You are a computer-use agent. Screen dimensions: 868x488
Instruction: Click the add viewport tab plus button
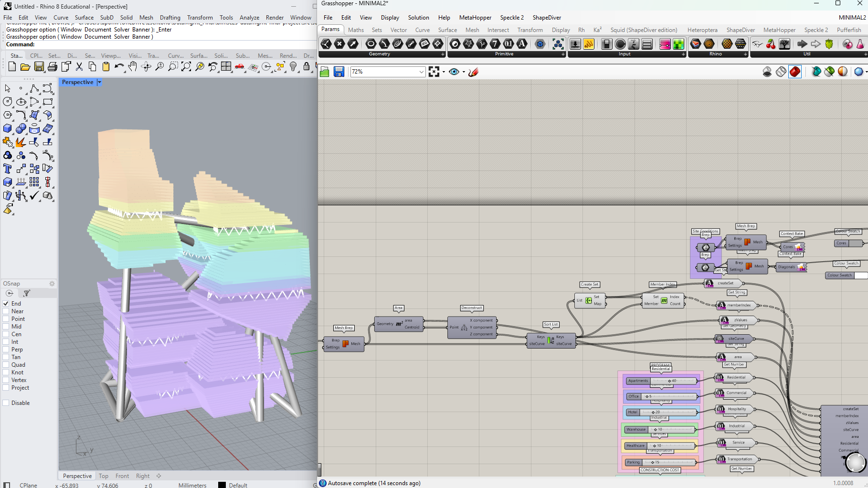point(159,476)
